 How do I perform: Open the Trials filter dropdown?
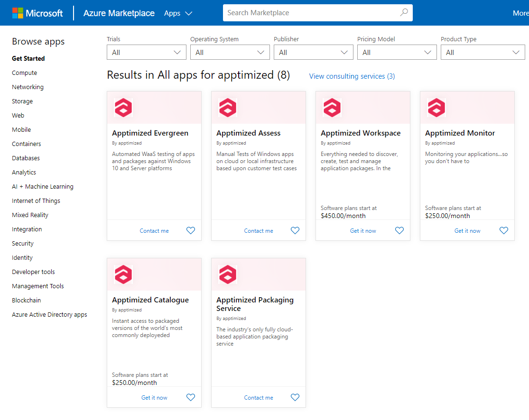146,52
